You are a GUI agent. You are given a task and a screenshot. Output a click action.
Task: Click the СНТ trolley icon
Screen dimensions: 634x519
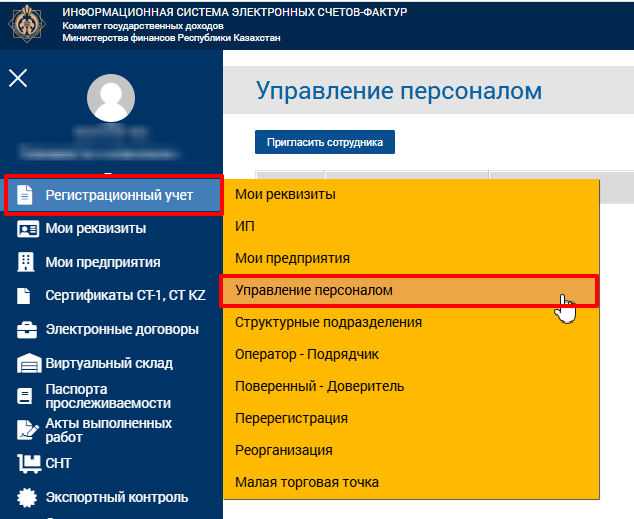[x=29, y=464]
